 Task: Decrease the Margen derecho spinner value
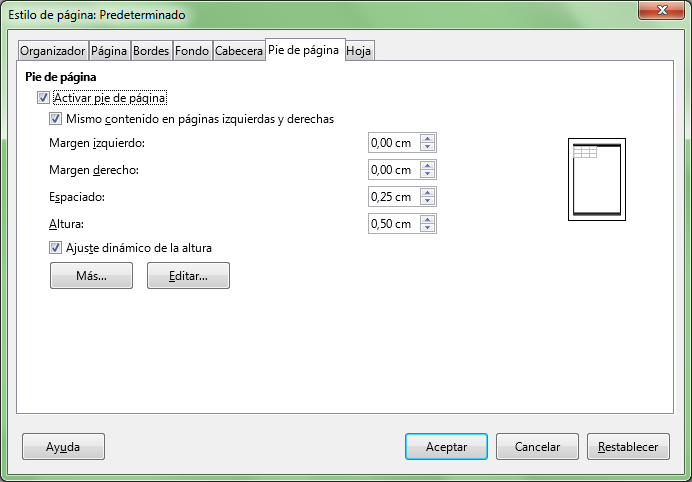point(428,174)
